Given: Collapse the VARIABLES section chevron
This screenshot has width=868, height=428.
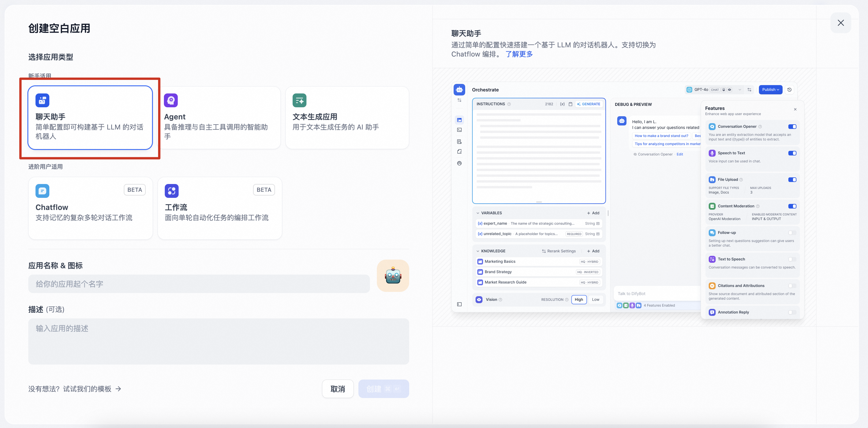Looking at the screenshot, I should coord(478,213).
